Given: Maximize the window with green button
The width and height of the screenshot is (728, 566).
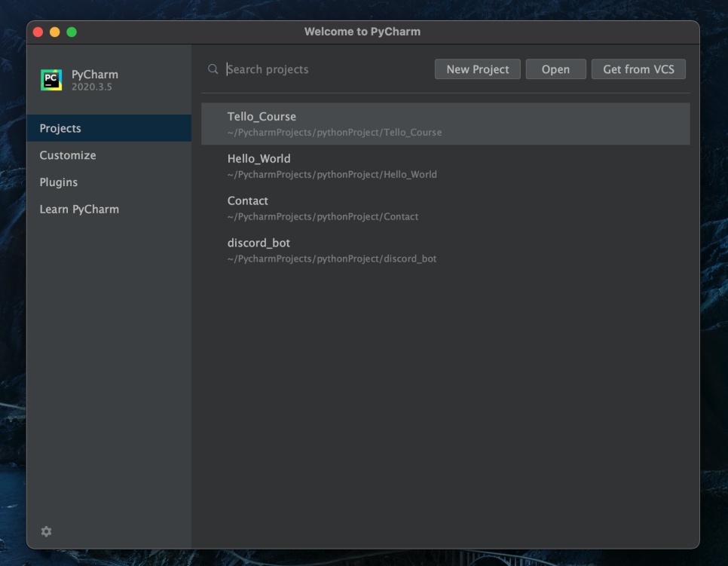Looking at the screenshot, I should (x=72, y=32).
